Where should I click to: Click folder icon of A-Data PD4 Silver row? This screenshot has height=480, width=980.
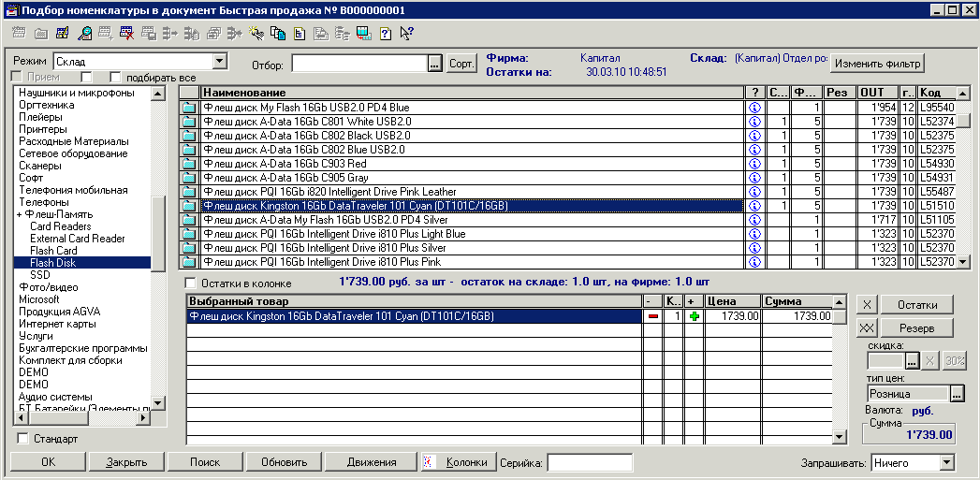(x=189, y=219)
